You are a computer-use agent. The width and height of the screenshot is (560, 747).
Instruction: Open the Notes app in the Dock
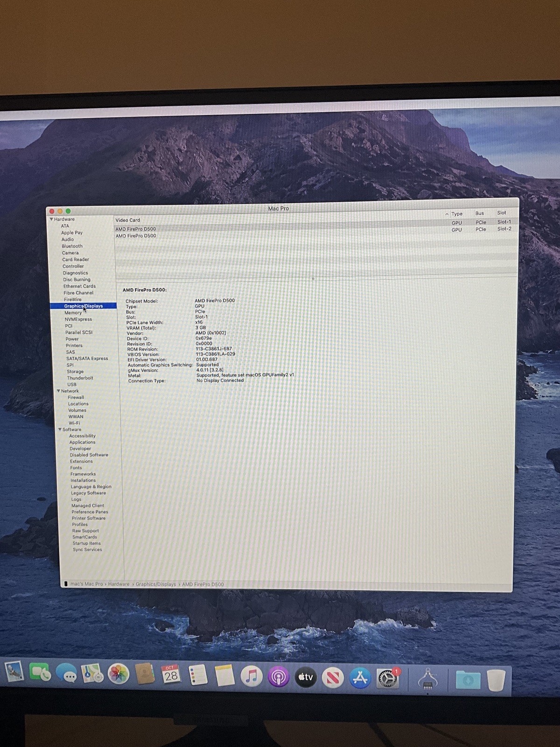click(x=224, y=676)
